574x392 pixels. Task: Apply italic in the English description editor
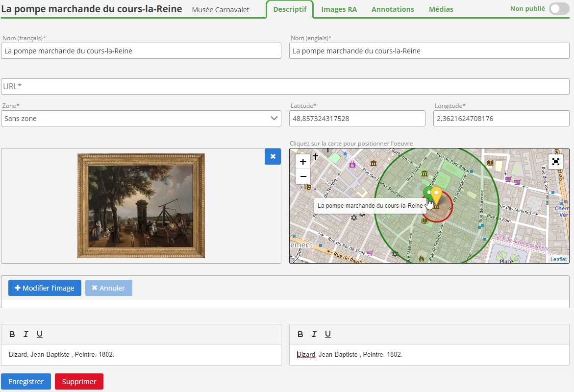[x=314, y=334]
